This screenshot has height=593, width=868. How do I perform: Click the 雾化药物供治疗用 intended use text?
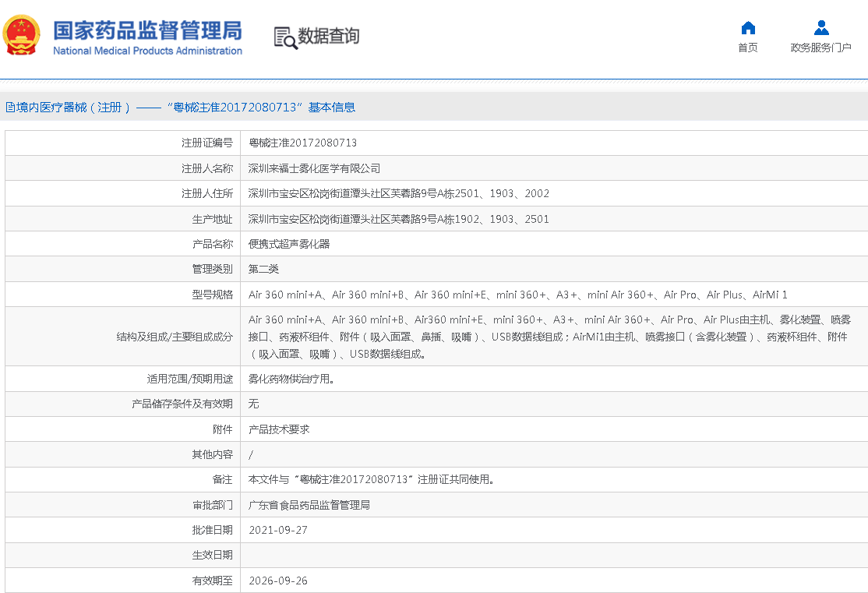[x=291, y=379]
